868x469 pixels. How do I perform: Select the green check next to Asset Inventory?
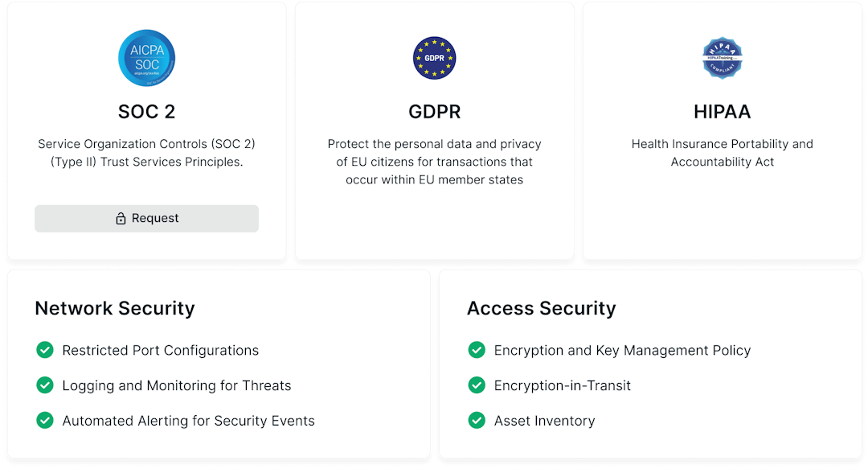(478, 421)
